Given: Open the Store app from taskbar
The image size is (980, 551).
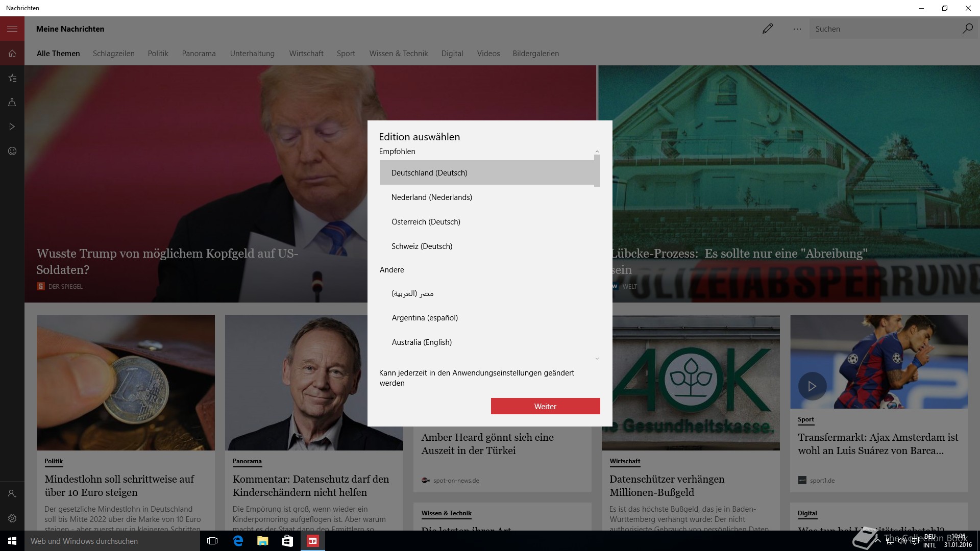Looking at the screenshot, I should (287, 541).
